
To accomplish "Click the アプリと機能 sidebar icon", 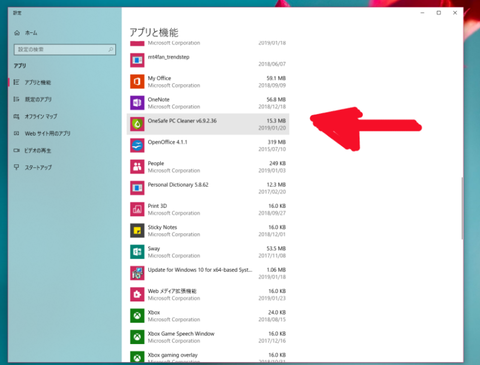I will (x=16, y=82).
